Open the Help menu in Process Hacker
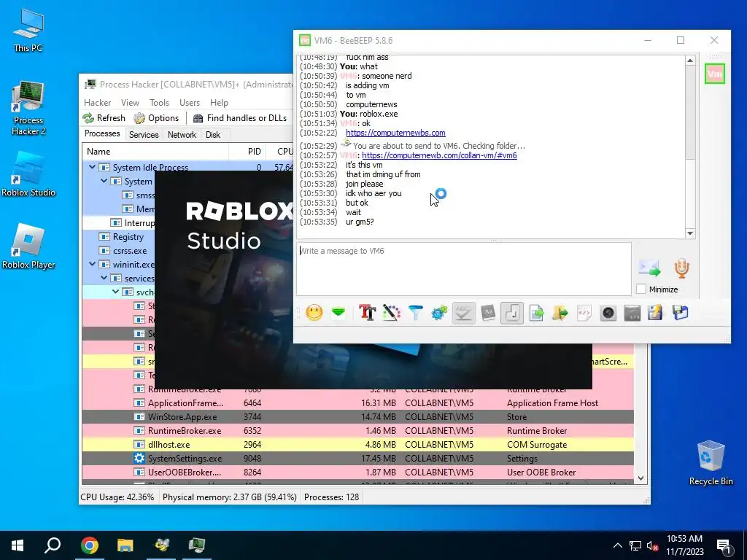 pyautogui.click(x=219, y=102)
